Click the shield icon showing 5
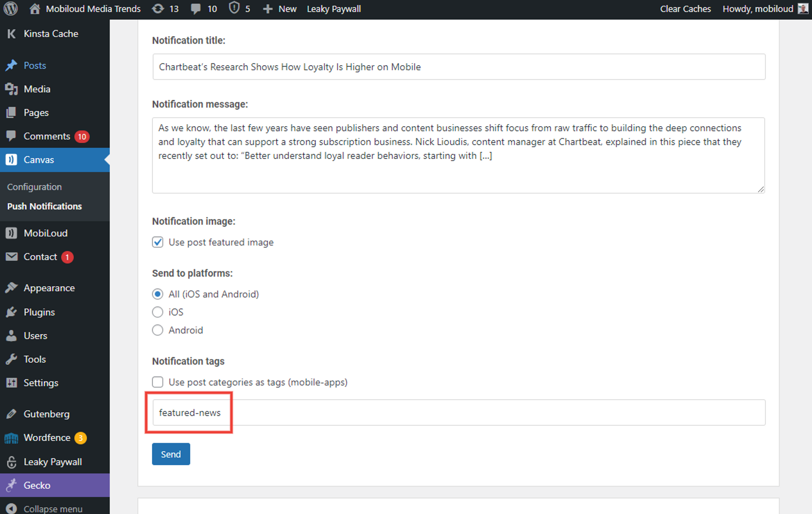Screen dimensions: 812x514 click(234, 8)
